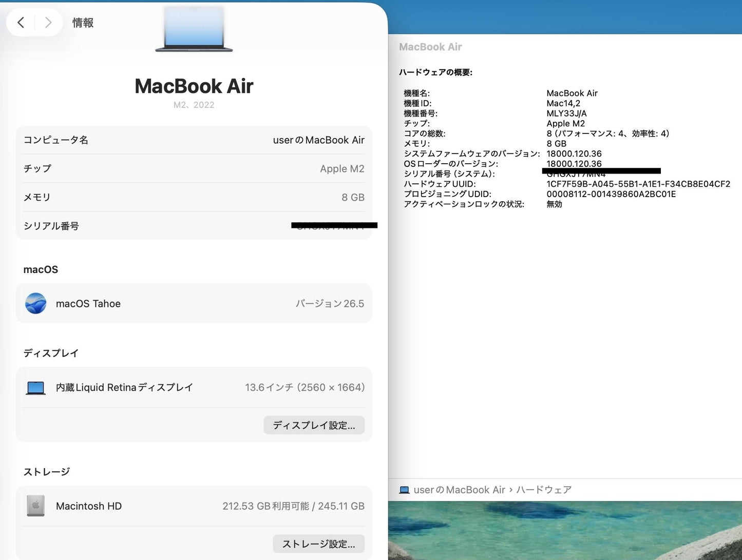742x560 pixels.
Task: Click the 13.6インチ (2560 × 1664) value
Action: point(305,388)
